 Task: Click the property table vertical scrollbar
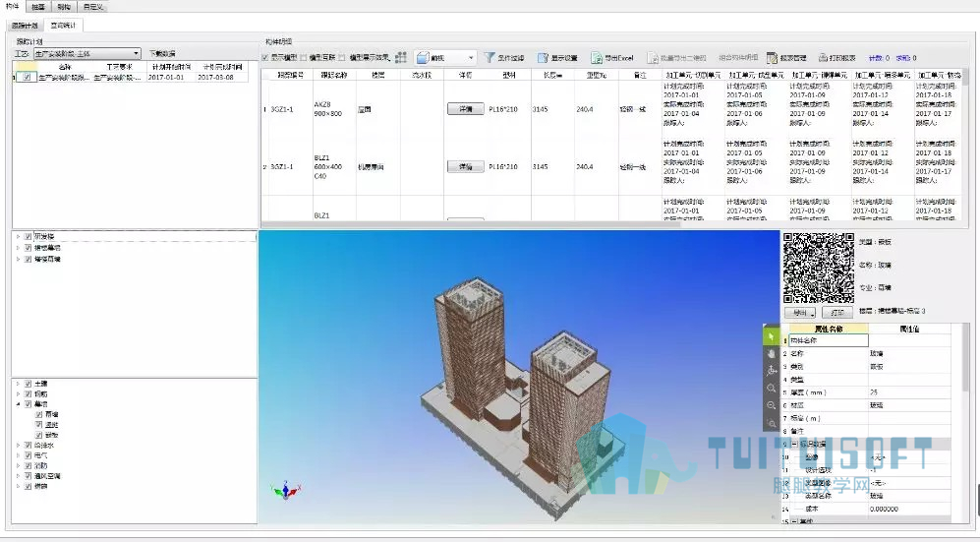(965, 425)
